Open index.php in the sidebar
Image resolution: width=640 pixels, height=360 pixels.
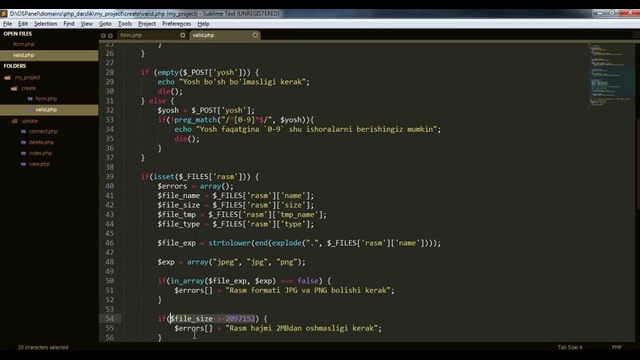coord(40,153)
